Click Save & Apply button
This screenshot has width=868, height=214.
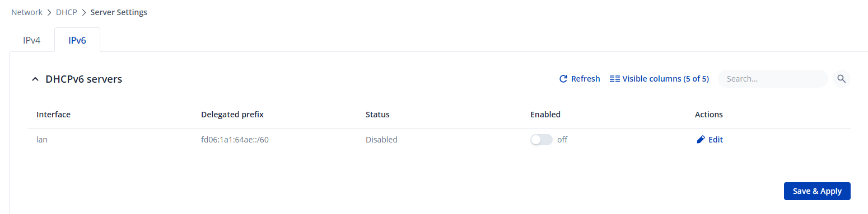[x=817, y=191]
